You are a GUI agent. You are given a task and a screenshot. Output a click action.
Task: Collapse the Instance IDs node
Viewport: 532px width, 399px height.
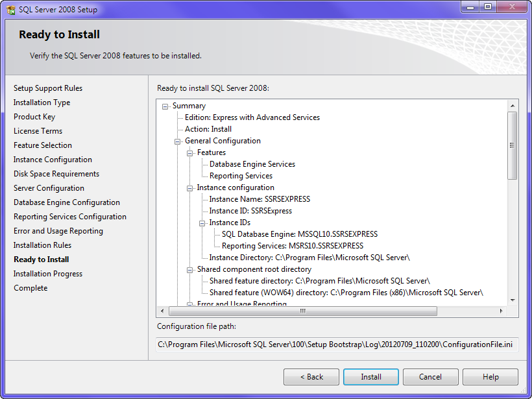click(202, 223)
